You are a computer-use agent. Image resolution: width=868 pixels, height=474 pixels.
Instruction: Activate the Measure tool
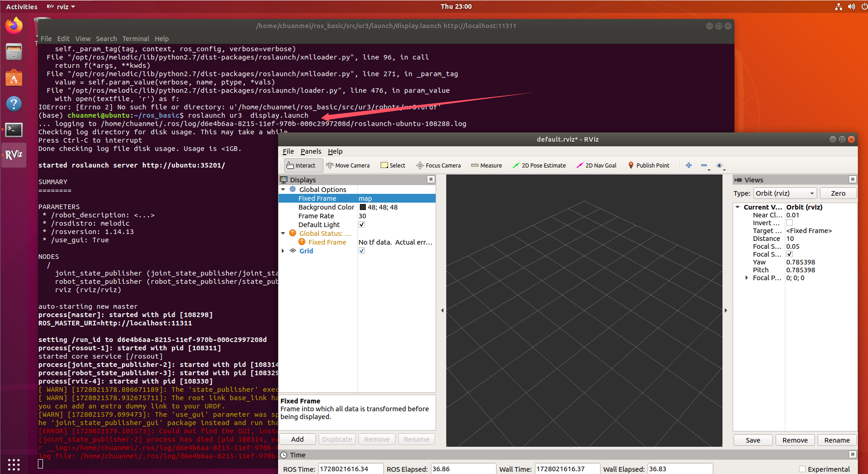(486, 165)
